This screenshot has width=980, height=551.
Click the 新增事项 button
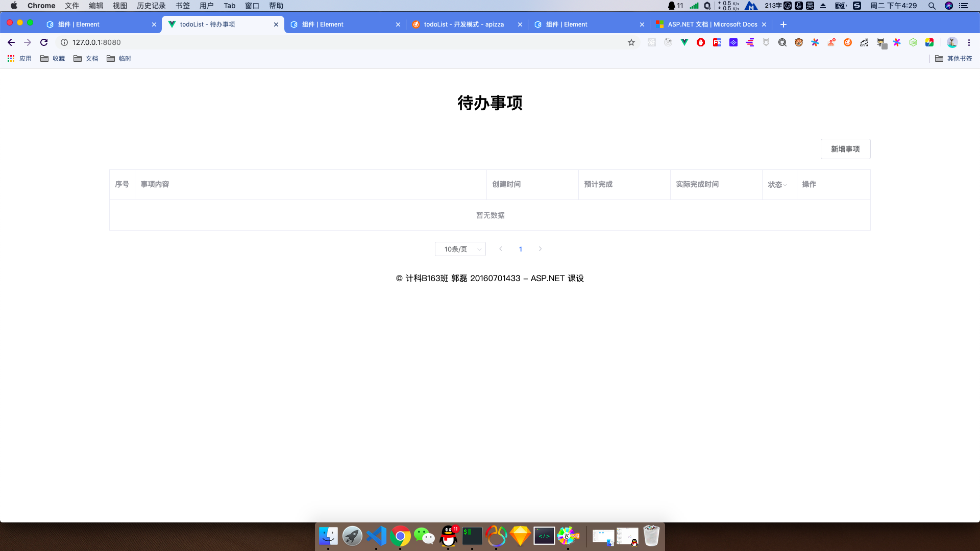[845, 149]
